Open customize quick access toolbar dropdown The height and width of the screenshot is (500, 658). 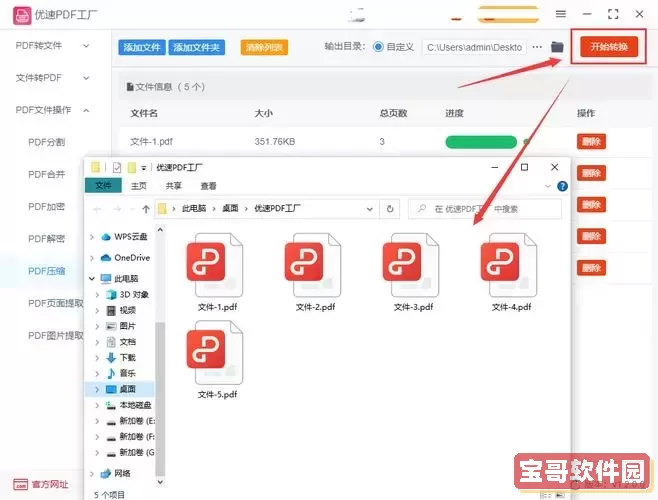(144, 168)
